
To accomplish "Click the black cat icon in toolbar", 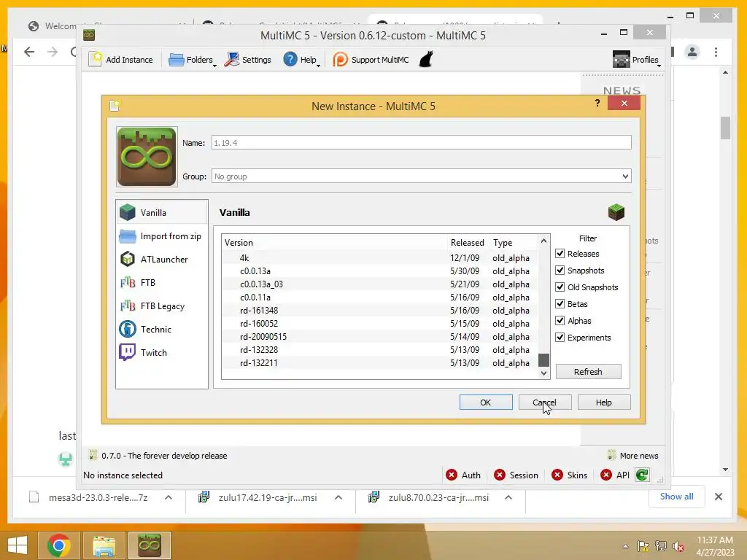I will point(426,60).
